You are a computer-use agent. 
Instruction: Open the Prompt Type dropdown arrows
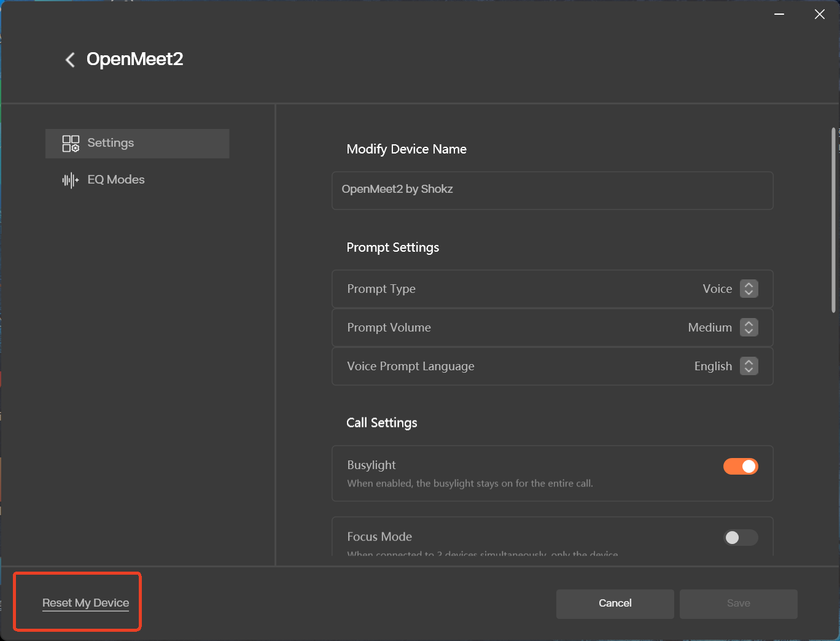749,289
